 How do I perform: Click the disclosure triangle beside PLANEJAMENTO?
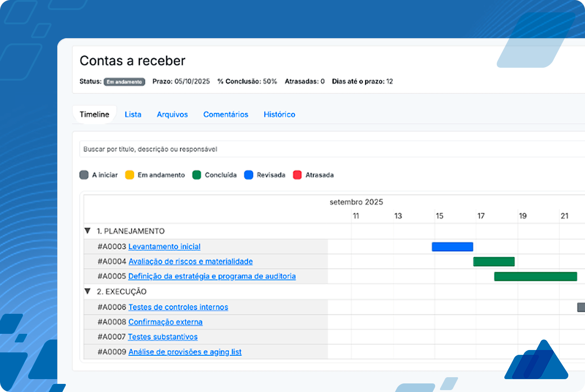[x=87, y=230]
